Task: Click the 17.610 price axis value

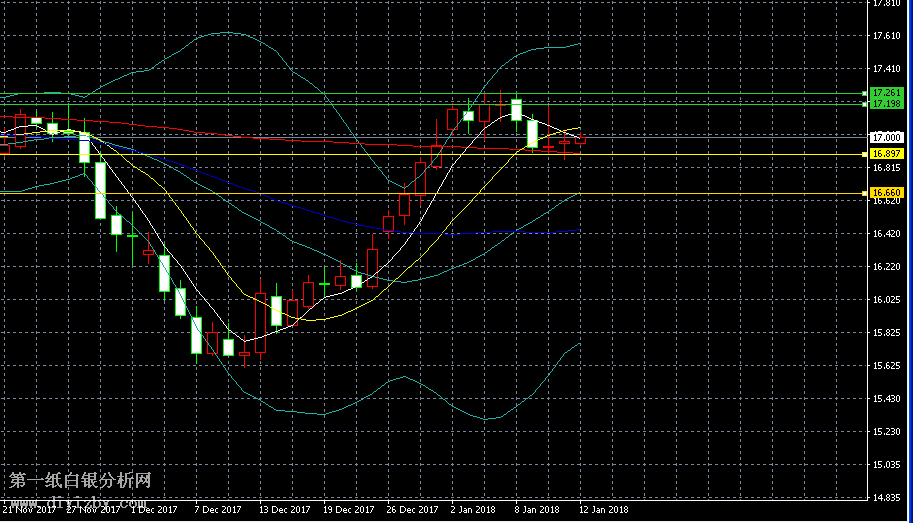Action: pos(886,36)
